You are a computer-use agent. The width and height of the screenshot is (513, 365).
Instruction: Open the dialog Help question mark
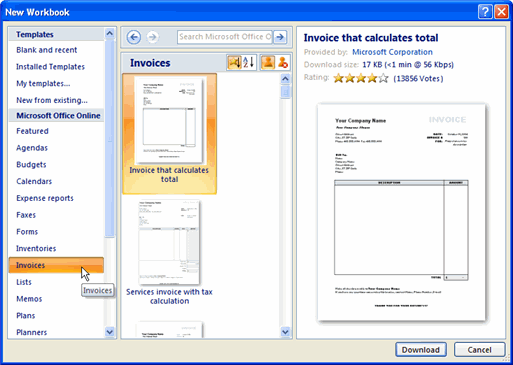coord(485,12)
